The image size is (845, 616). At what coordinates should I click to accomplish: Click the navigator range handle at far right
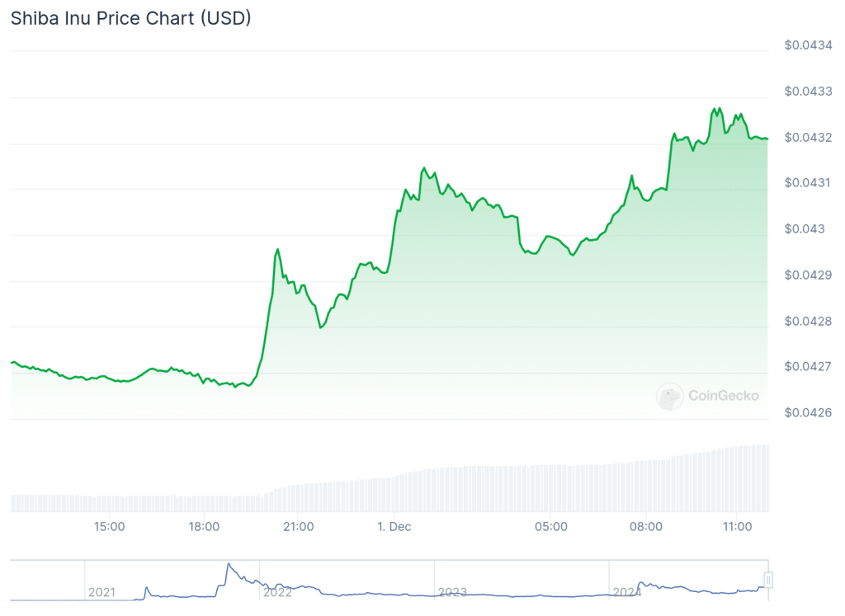[x=768, y=581]
